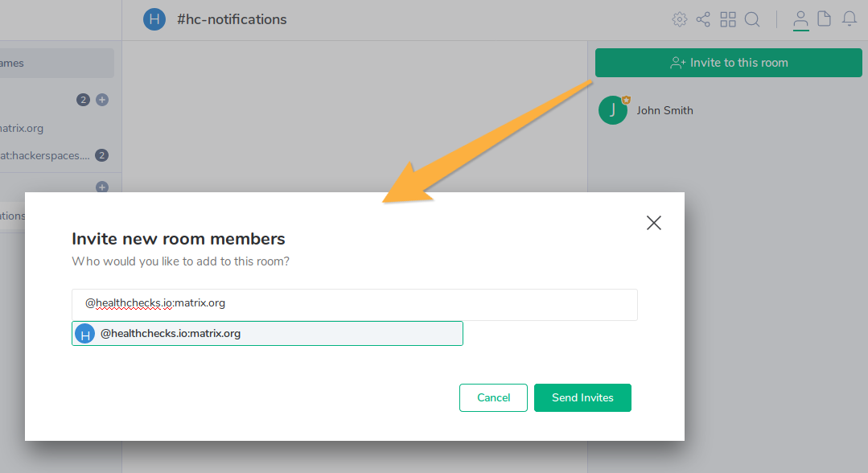Click the Send Invites button
This screenshot has height=473, width=868.
click(582, 397)
